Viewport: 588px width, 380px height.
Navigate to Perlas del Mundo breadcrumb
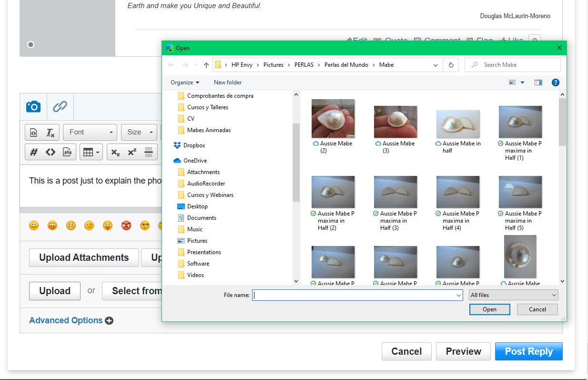point(346,65)
